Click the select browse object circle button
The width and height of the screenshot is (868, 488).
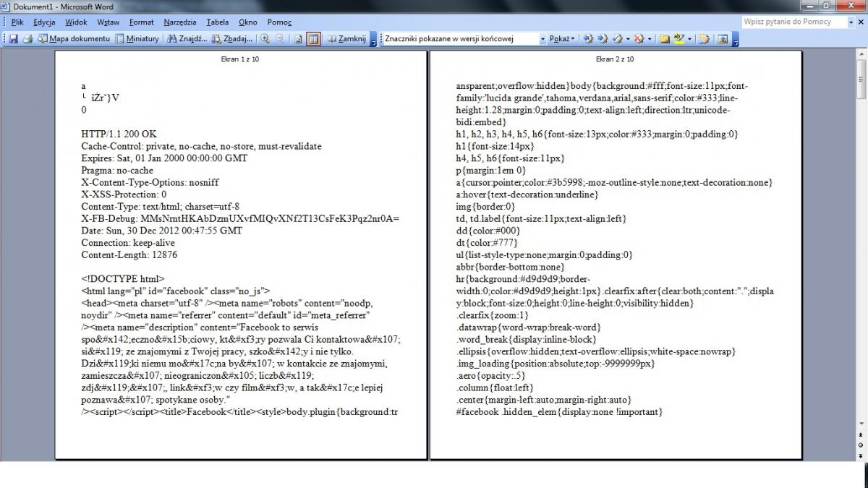[x=861, y=445]
